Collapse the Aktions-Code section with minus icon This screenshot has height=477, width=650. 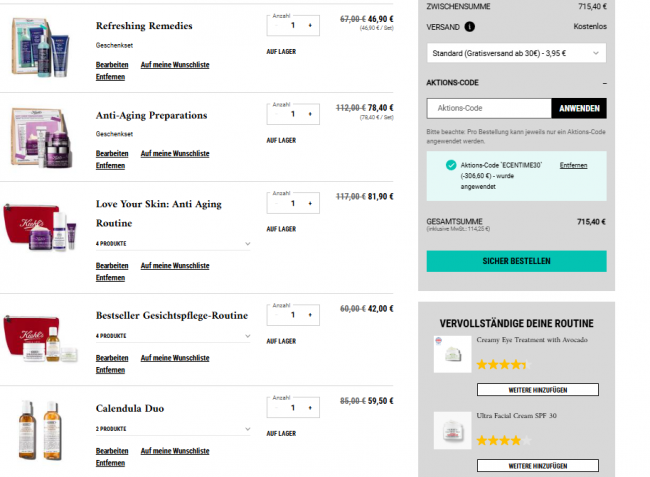[604, 83]
